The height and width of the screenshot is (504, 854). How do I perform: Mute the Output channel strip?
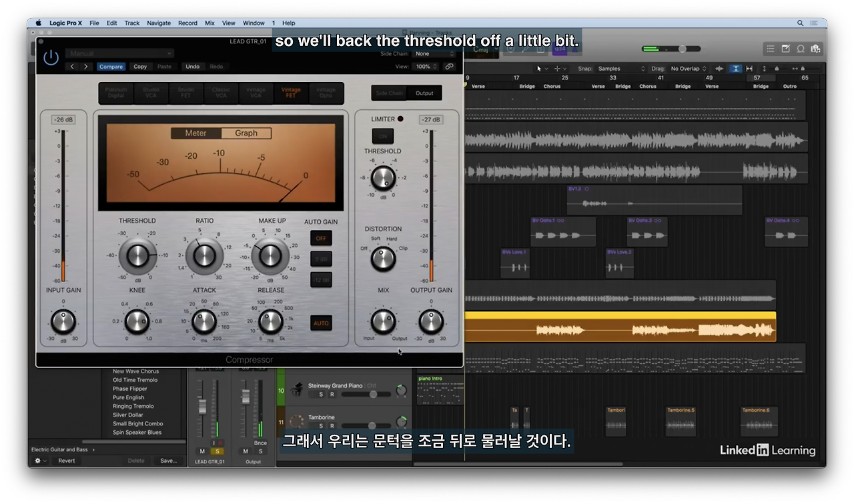246,451
